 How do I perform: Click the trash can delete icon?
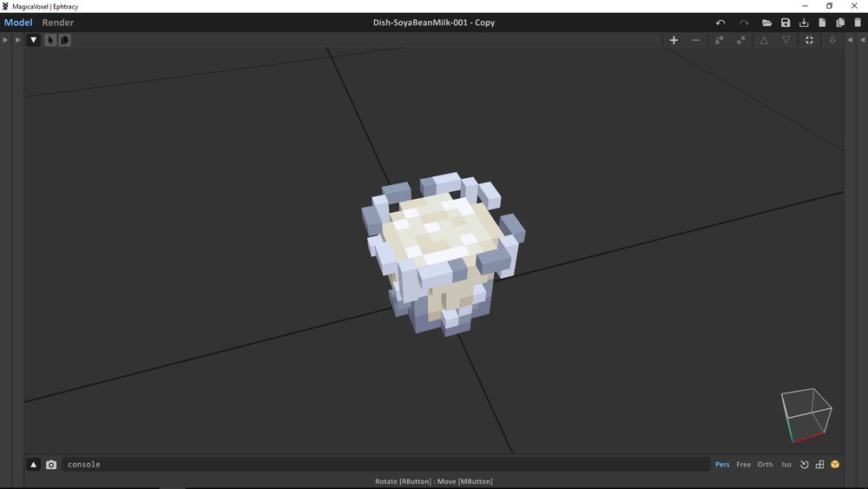[x=858, y=23]
